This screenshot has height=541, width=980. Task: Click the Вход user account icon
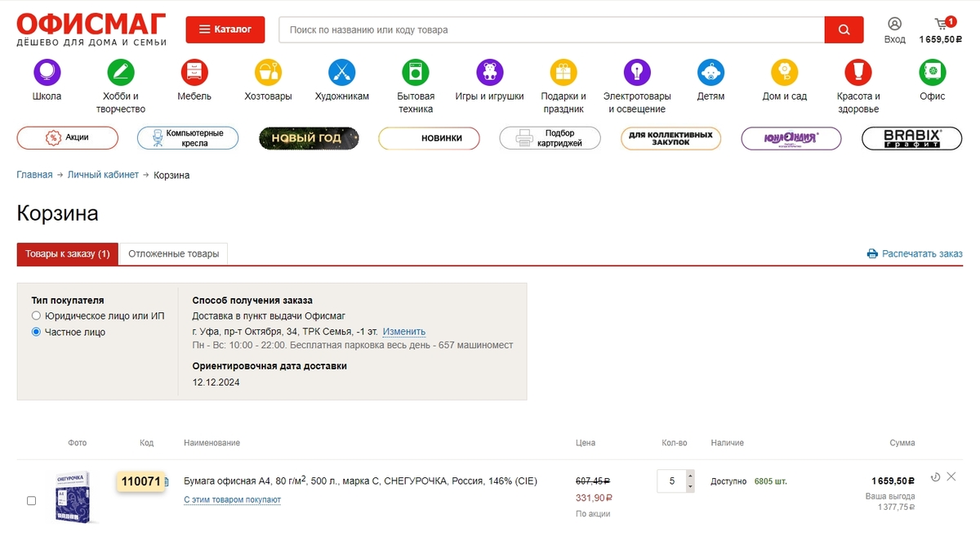[894, 25]
